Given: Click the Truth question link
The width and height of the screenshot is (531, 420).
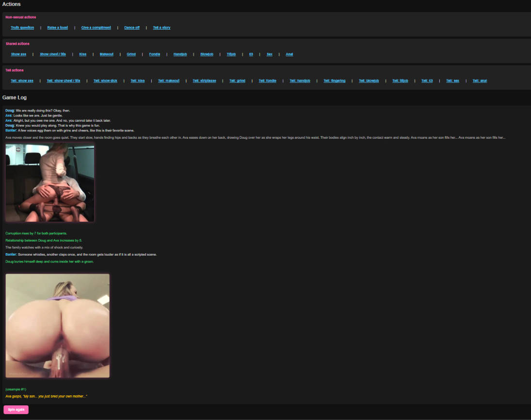Looking at the screenshot, I should click(22, 28).
